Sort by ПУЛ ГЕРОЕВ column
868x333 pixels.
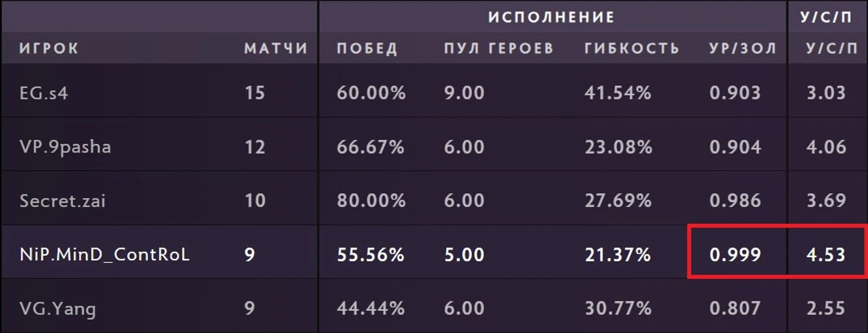tap(499, 49)
